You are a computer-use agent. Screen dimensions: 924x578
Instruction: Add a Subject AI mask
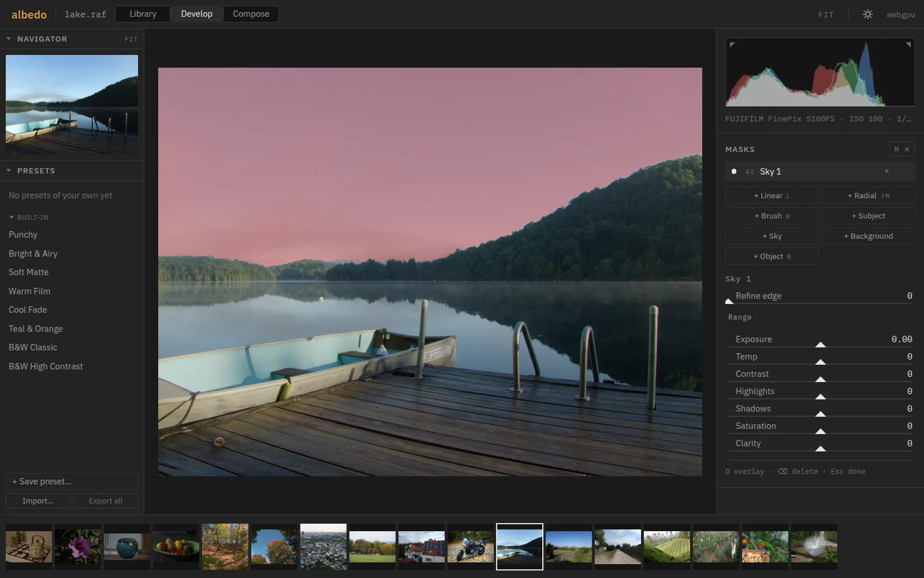click(x=868, y=216)
